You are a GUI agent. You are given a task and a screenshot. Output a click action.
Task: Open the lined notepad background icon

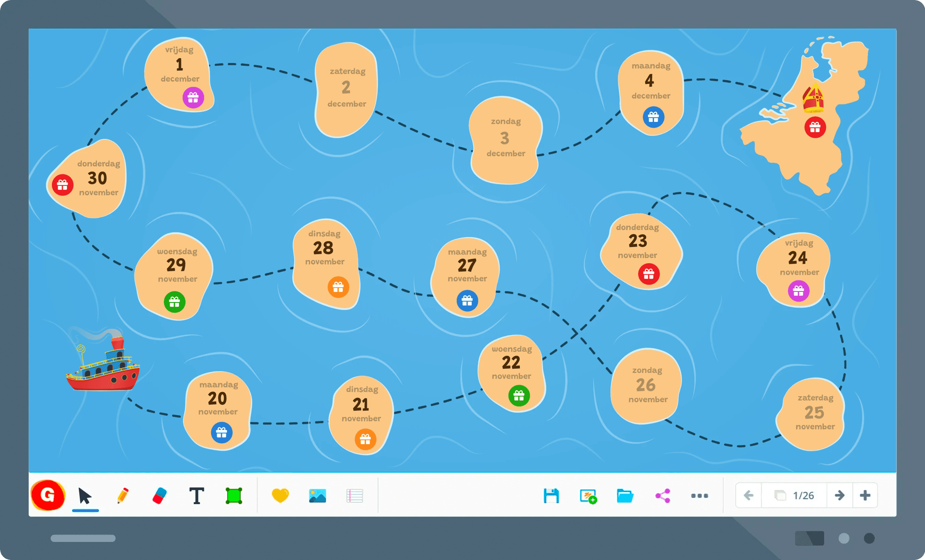355,496
